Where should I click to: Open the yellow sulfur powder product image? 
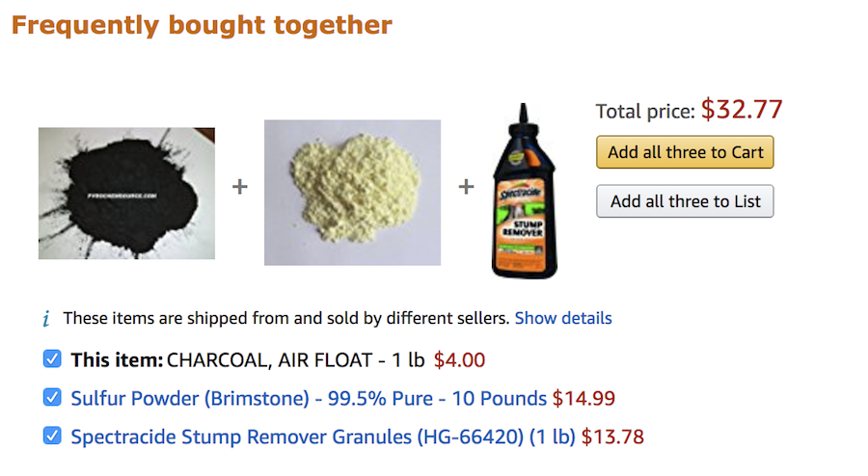[352, 192]
